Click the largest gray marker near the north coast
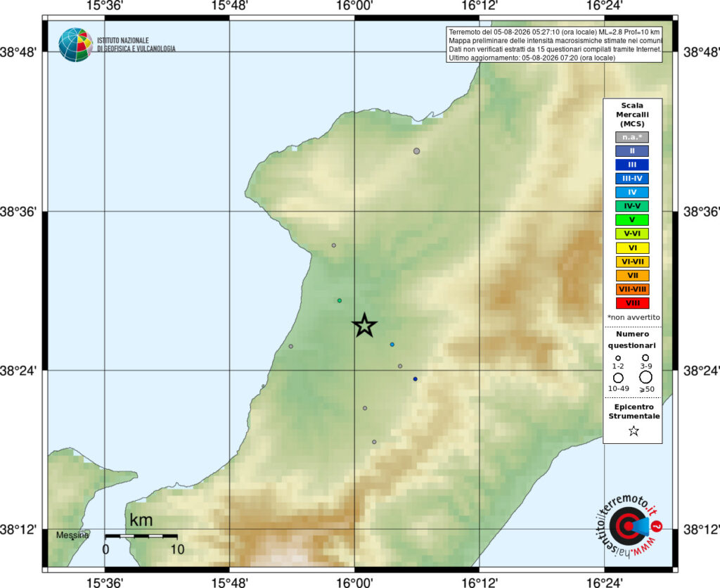This screenshot has width=720, height=588. (x=416, y=151)
